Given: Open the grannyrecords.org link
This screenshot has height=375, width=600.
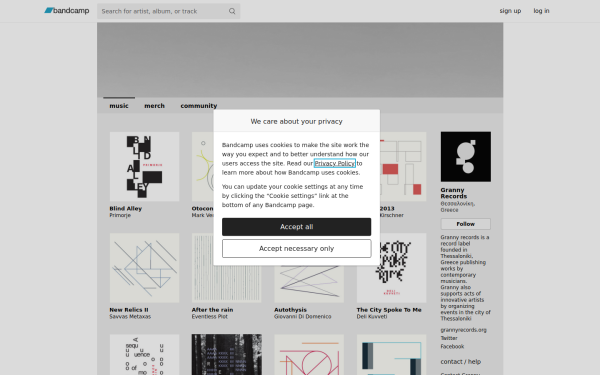Looking at the screenshot, I should [463, 330].
